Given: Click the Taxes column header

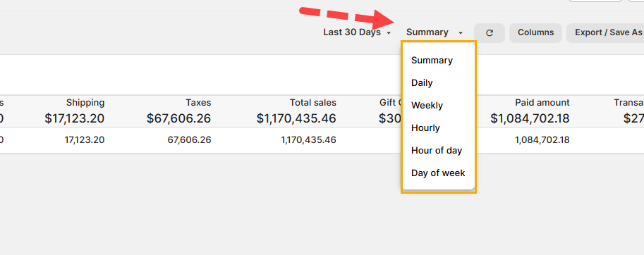Looking at the screenshot, I should click(198, 102).
